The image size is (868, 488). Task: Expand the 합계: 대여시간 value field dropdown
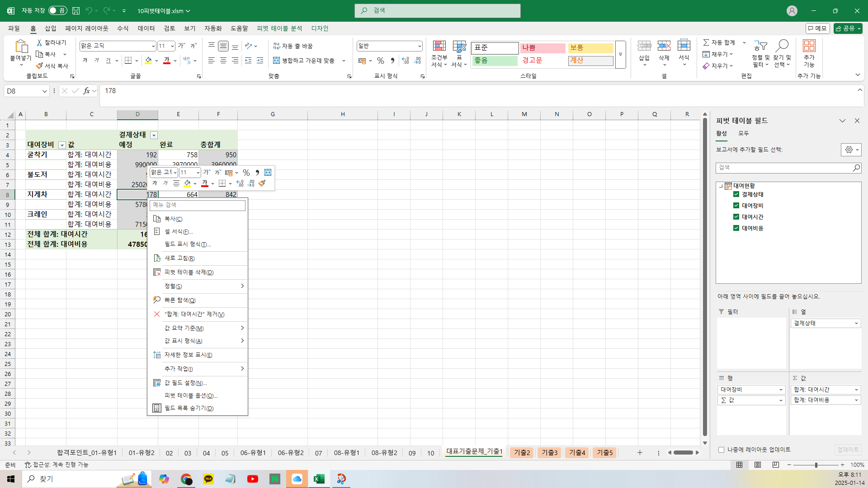[856, 389]
